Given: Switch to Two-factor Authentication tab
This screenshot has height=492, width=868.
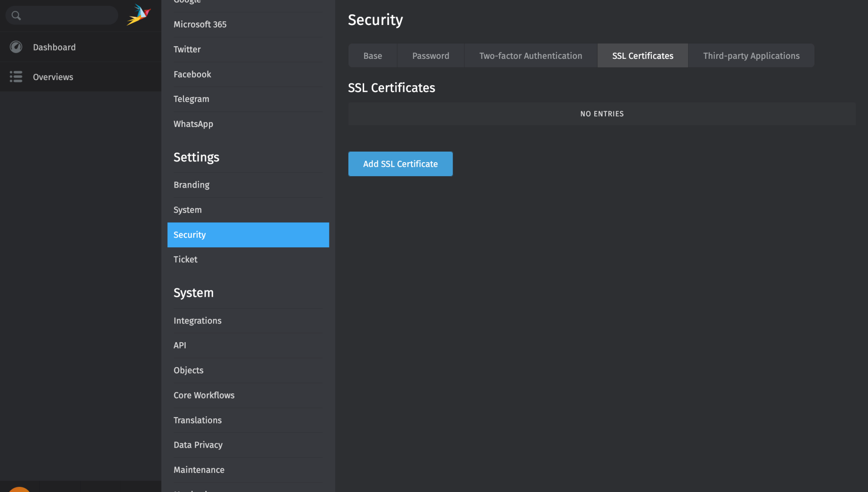Looking at the screenshot, I should pyautogui.click(x=530, y=55).
